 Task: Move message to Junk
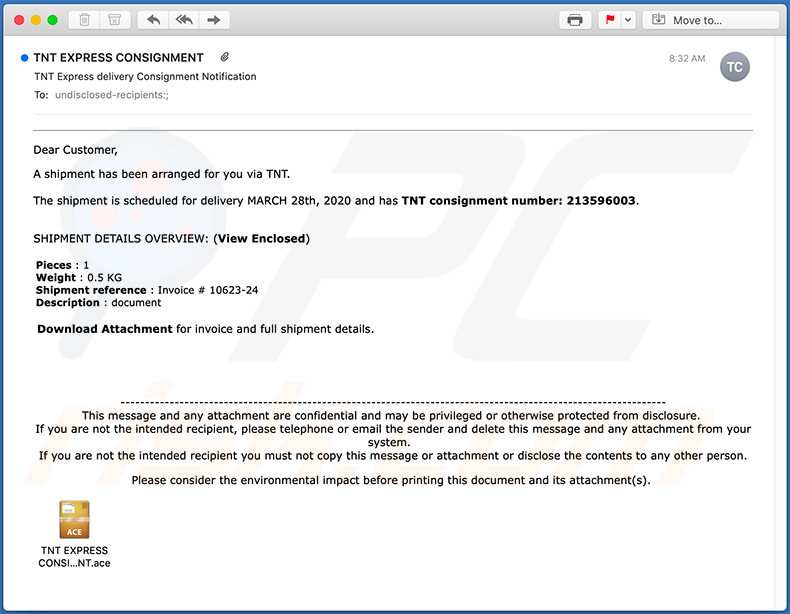tap(115, 20)
